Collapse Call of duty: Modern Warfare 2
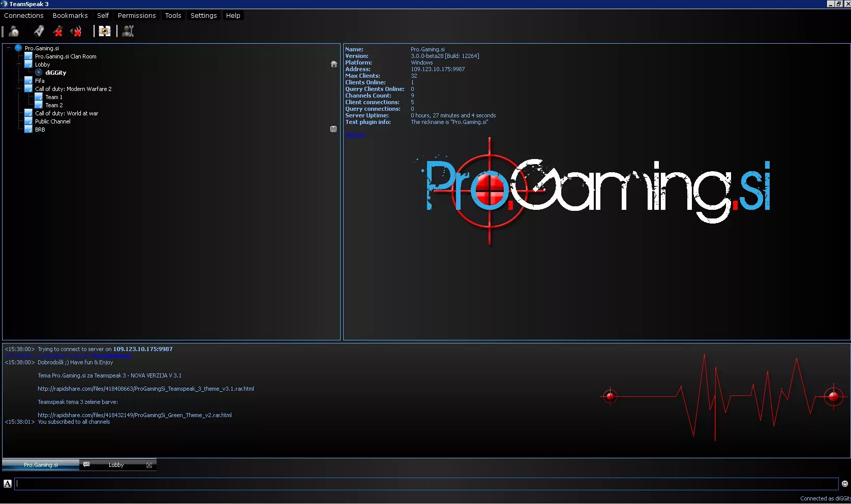This screenshot has height=504, width=851. (18, 89)
